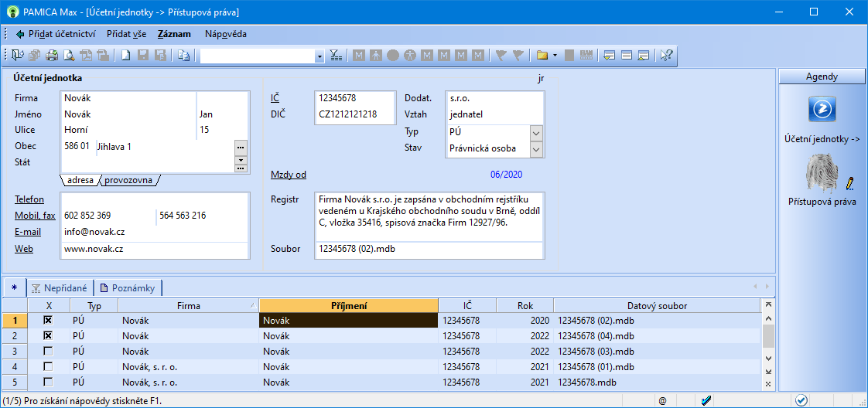Check X box for row 4, 12345678 (01).mdb
The image size is (868, 408).
(x=49, y=367)
